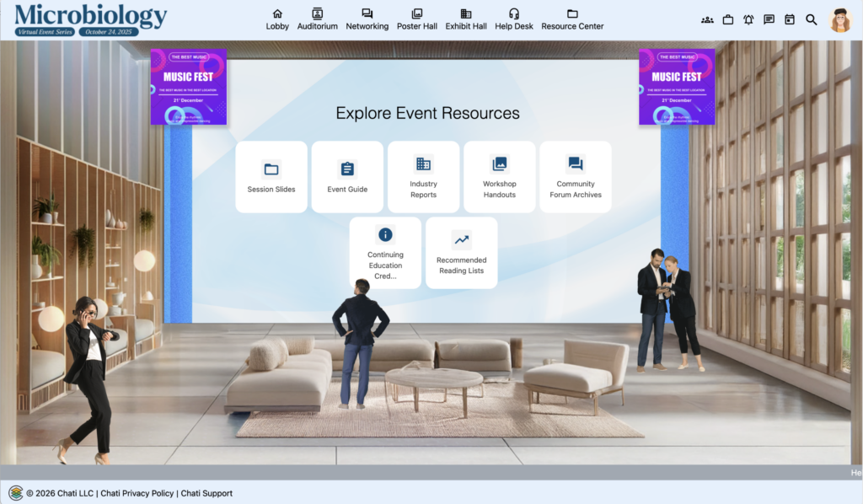
Task: Open notifications bell
Action: pyautogui.click(x=748, y=19)
